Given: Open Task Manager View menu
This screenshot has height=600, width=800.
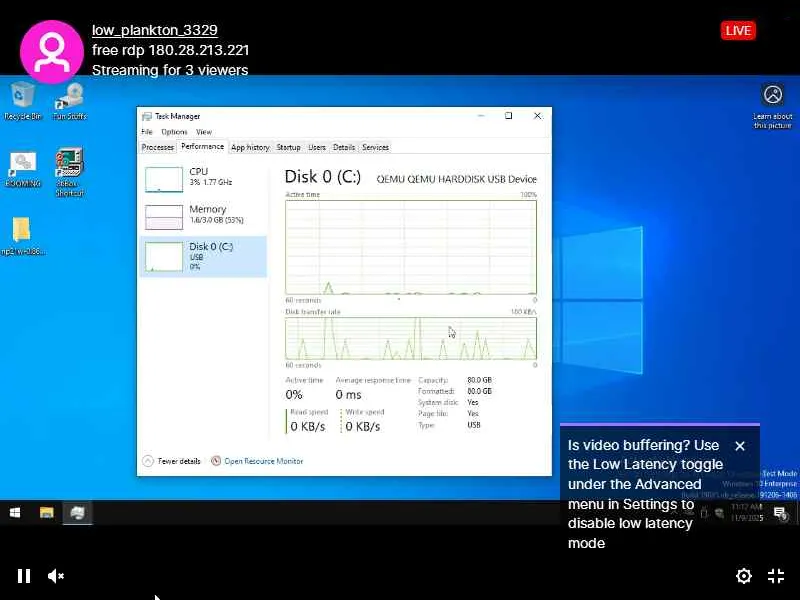Looking at the screenshot, I should coord(204,132).
